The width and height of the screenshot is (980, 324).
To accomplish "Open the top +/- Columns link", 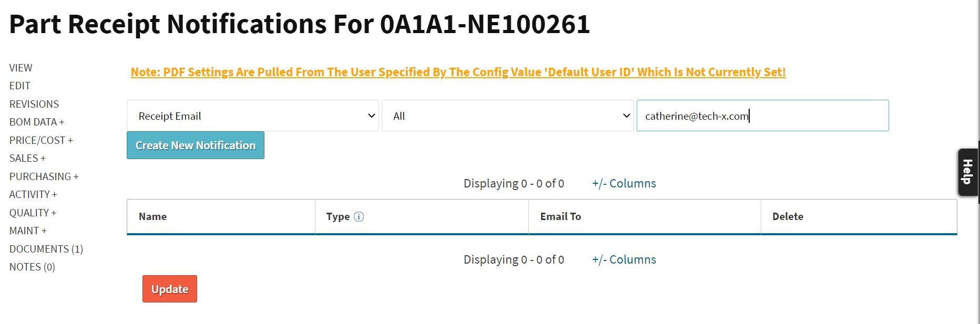I will click(x=624, y=183).
